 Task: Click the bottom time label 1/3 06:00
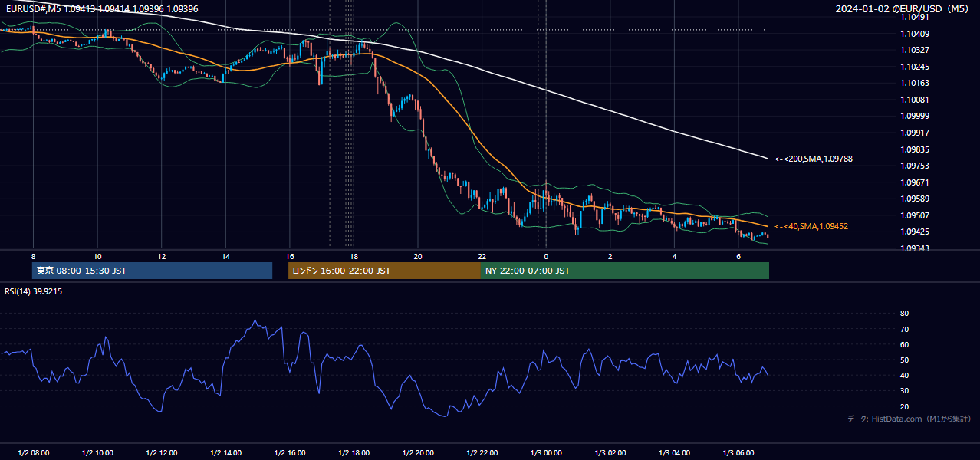click(738, 453)
